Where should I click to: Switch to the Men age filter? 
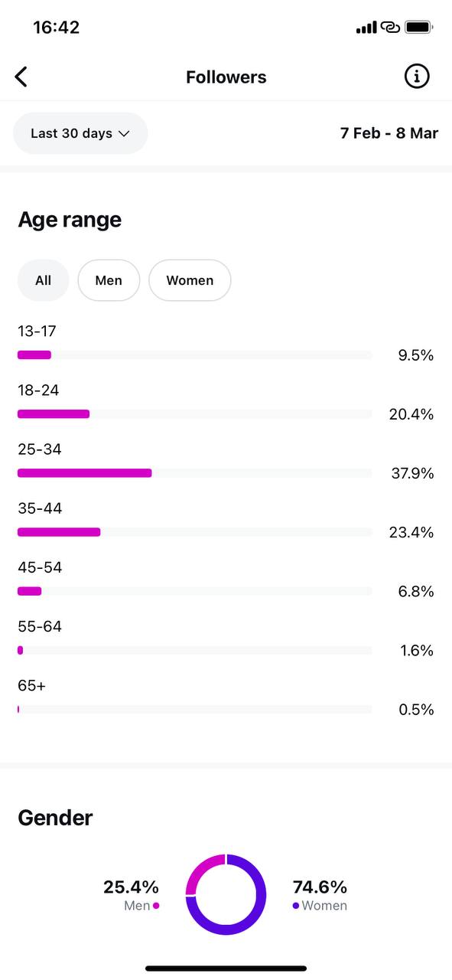(x=109, y=280)
